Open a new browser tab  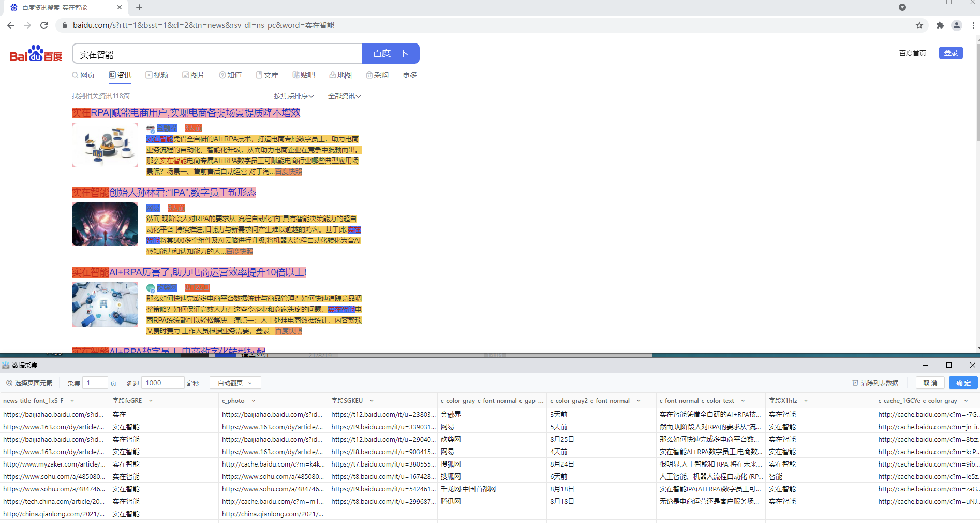(x=139, y=7)
